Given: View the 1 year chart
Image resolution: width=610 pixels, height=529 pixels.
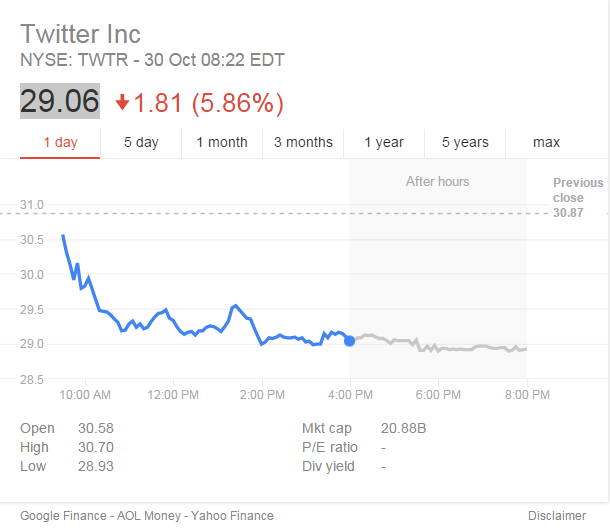Looking at the screenshot, I should pyautogui.click(x=384, y=142).
